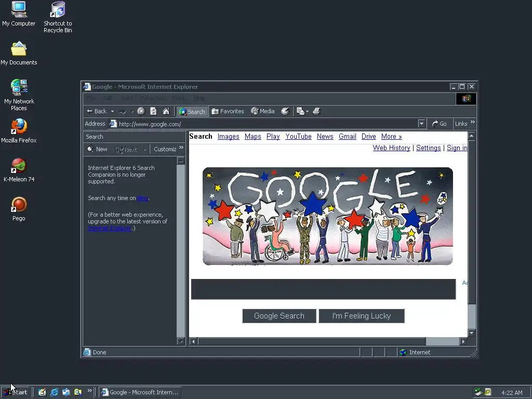The width and height of the screenshot is (532, 399).
Task: Open the Back history dropdown arrow
Action: [112, 111]
